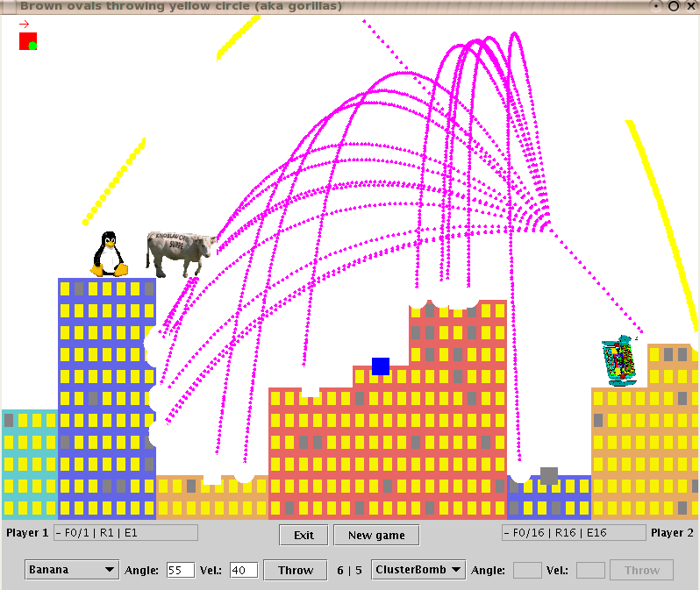Screen dimensions: 700x590
Task: Click the blue square on the red building
Action: pos(380,366)
